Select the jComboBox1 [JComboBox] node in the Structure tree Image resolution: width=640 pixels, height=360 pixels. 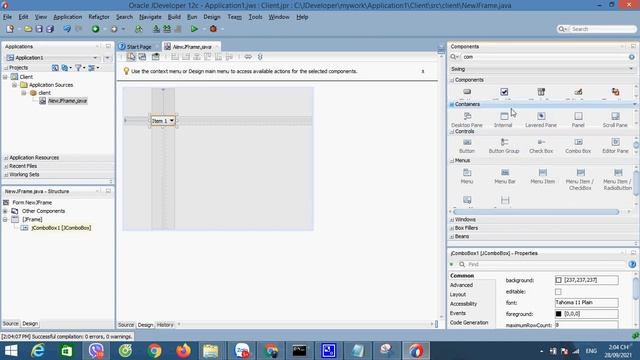point(61,228)
